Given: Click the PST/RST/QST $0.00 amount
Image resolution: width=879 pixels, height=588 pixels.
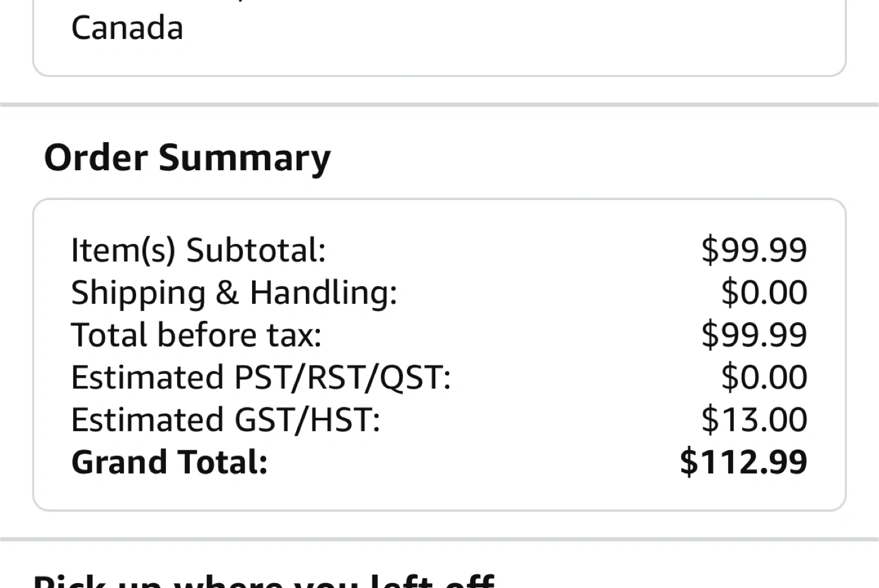Looking at the screenshot, I should (x=764, y=378).
